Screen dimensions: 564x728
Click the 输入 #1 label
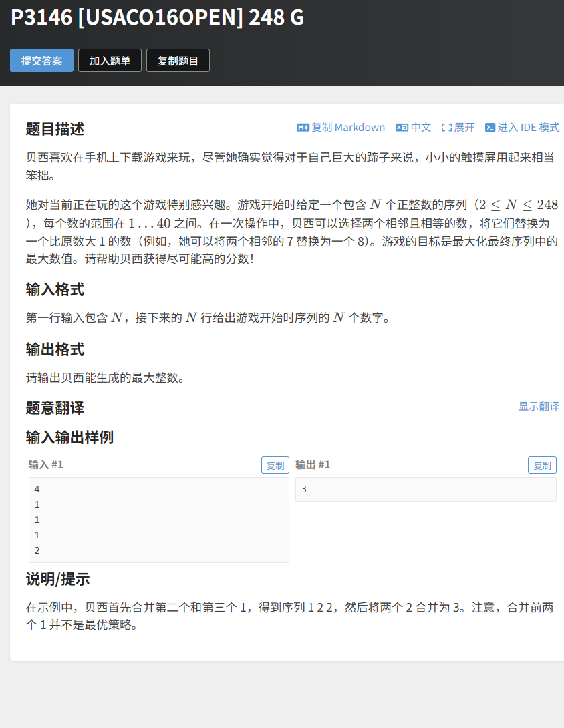46,464
